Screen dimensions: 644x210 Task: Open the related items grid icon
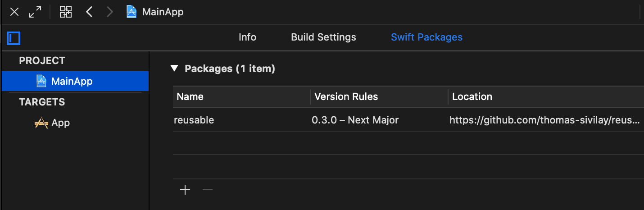tap(66, 12)
